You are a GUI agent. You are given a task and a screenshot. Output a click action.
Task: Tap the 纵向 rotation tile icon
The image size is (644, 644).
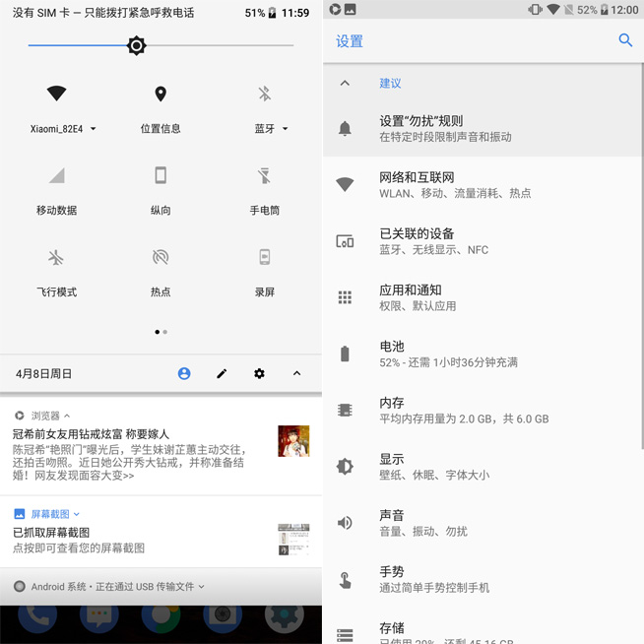161,176
